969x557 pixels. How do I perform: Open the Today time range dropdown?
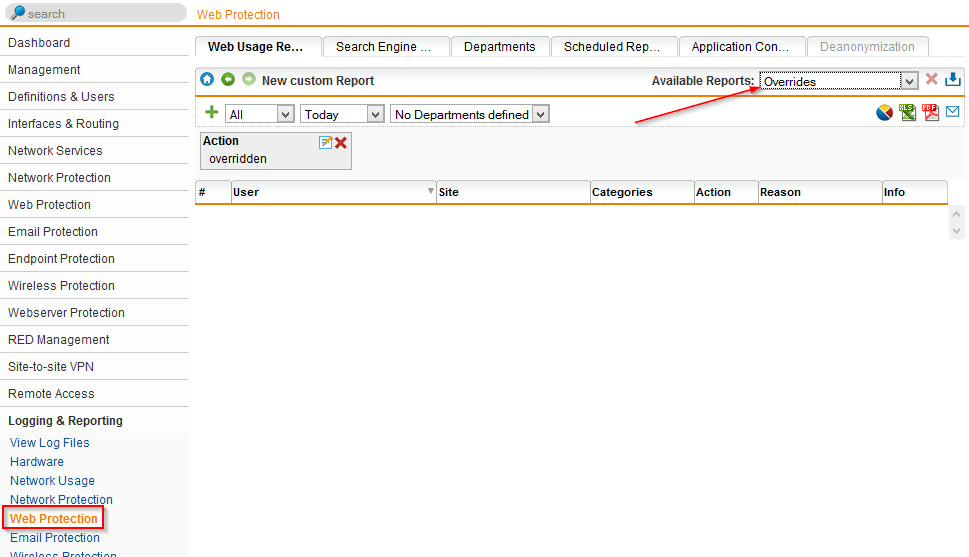[342, 114]
